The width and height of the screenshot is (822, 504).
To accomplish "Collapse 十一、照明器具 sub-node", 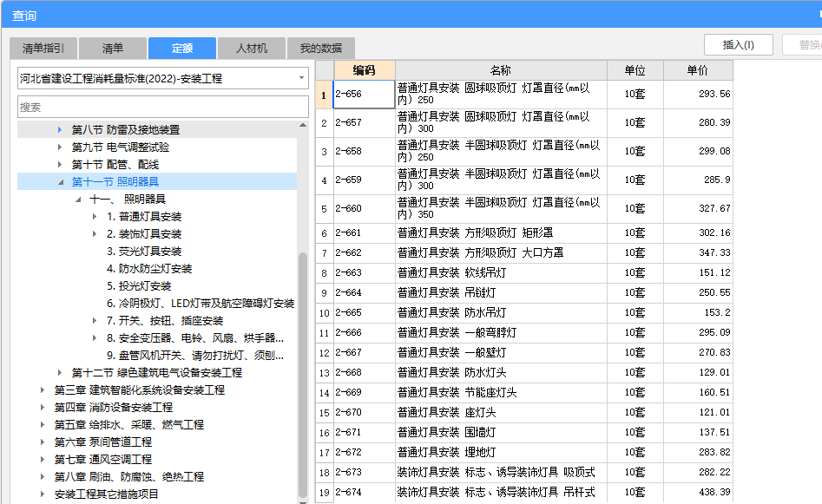I will coord(77,200).
